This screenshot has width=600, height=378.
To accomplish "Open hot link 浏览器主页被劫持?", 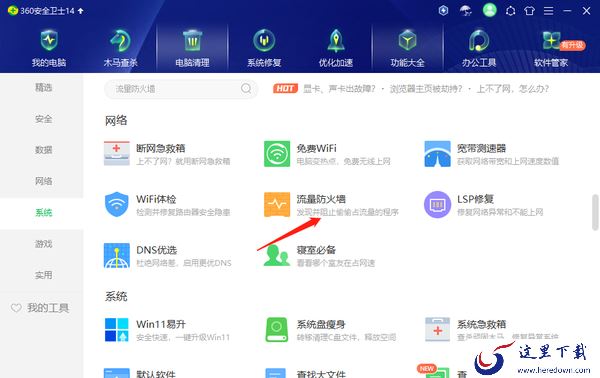I will [426, 89].
